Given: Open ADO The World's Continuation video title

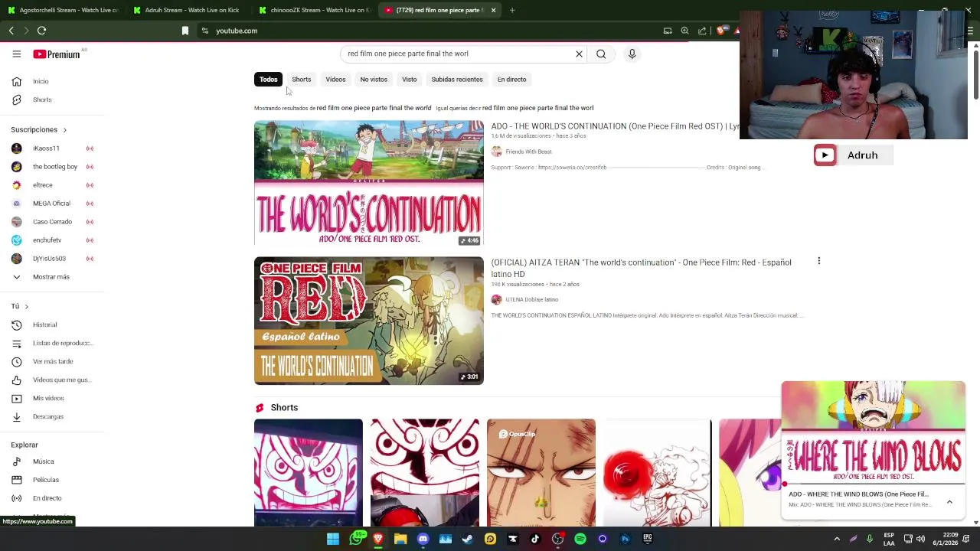Looking at the screenshot, I should coord(615,126).
